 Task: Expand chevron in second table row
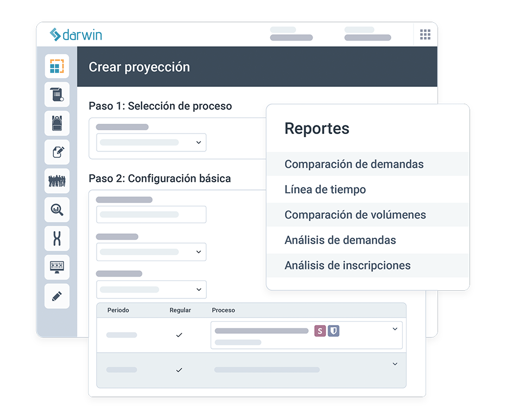pos(395,364)
